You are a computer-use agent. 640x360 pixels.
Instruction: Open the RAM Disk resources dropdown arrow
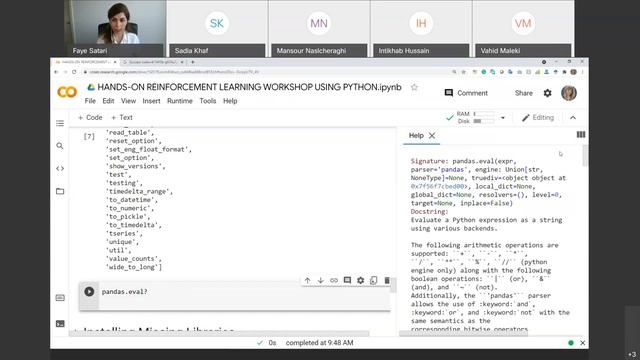point(503,118)
